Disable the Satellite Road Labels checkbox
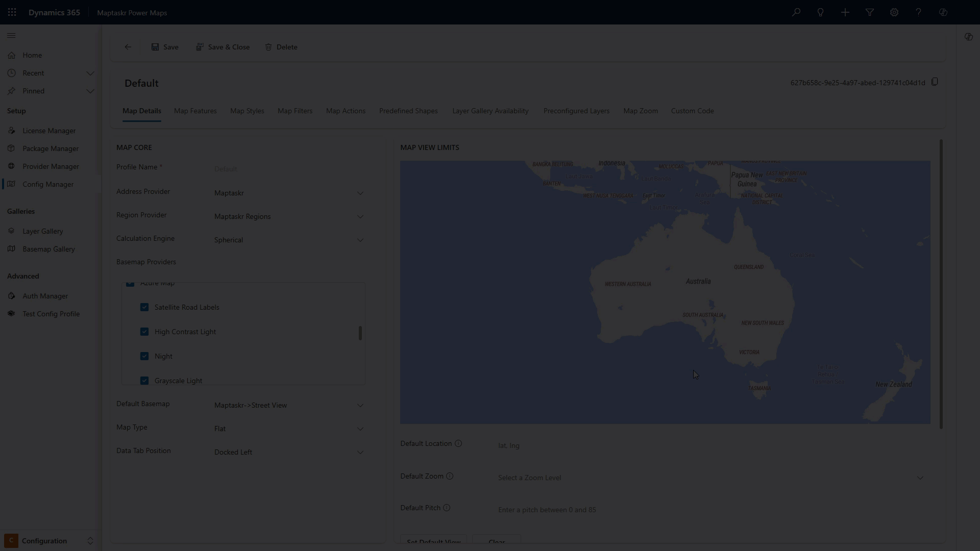The width and height of the screenshot is (980, 551). click(144, 307)
